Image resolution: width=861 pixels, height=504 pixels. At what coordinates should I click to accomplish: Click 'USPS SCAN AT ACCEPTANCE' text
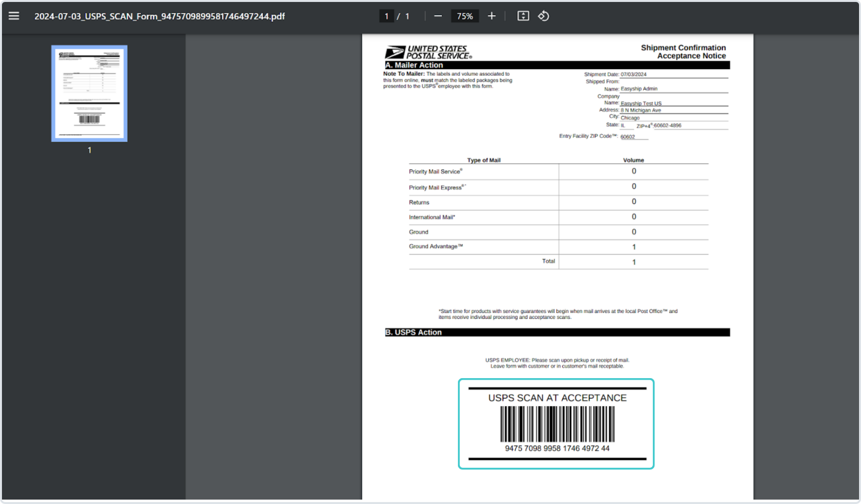[557, 398]
